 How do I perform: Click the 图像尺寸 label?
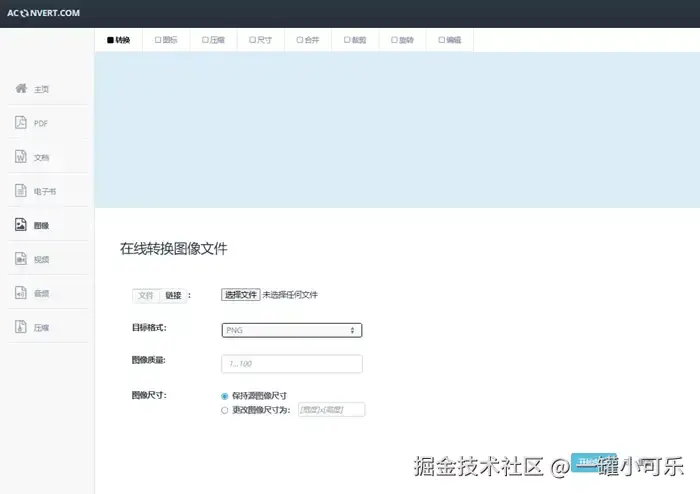click(x=149, y=395)
